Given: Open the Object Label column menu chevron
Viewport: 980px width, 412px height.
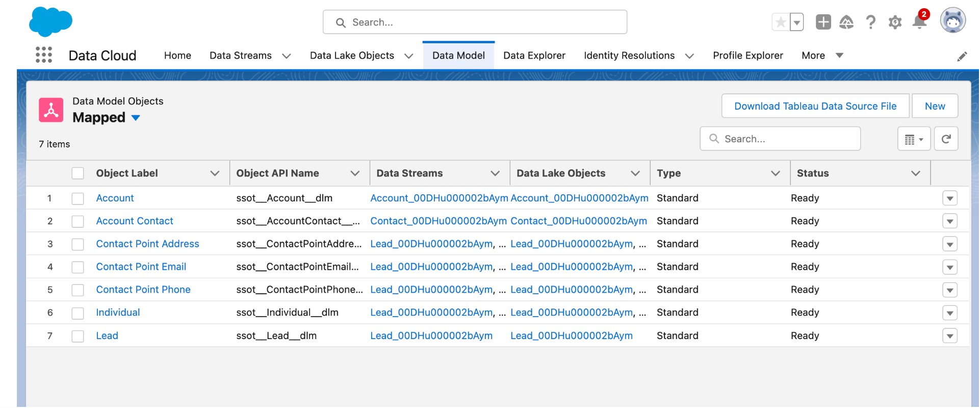Looking at the screenshot, I should [215, 173].
